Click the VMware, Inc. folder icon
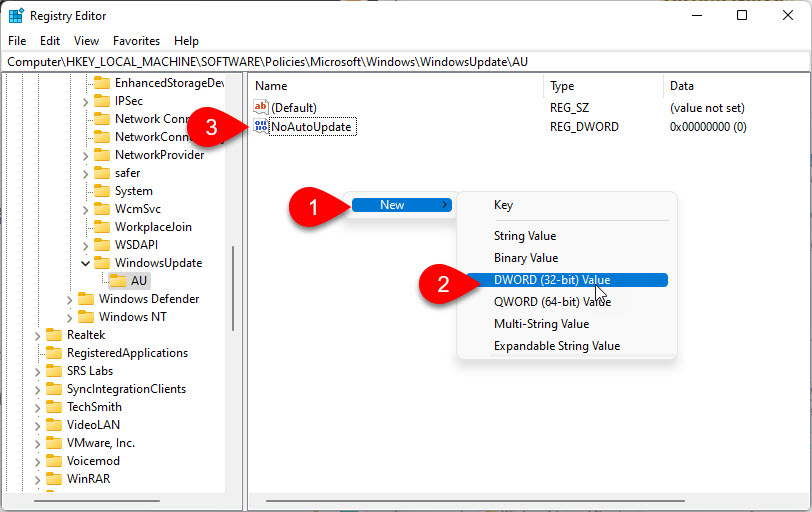812x512 pixels. [x=54, y=443]
